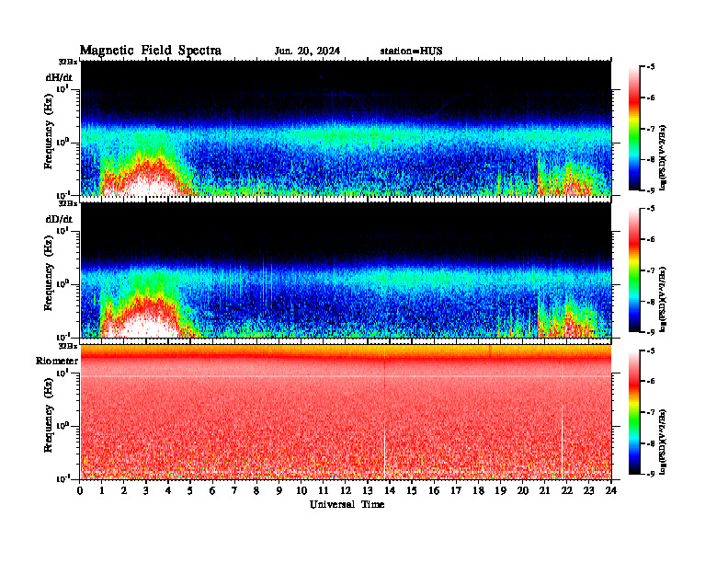This screenshot has width=728, height=563.
Task: Click hour 12 on the time axis
Action: coord(346,490)
